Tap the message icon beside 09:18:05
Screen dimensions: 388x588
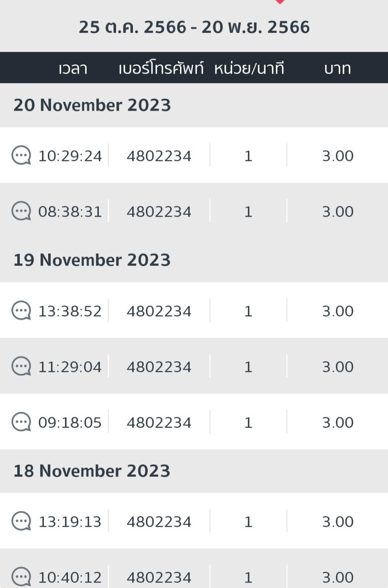point(21,422)
